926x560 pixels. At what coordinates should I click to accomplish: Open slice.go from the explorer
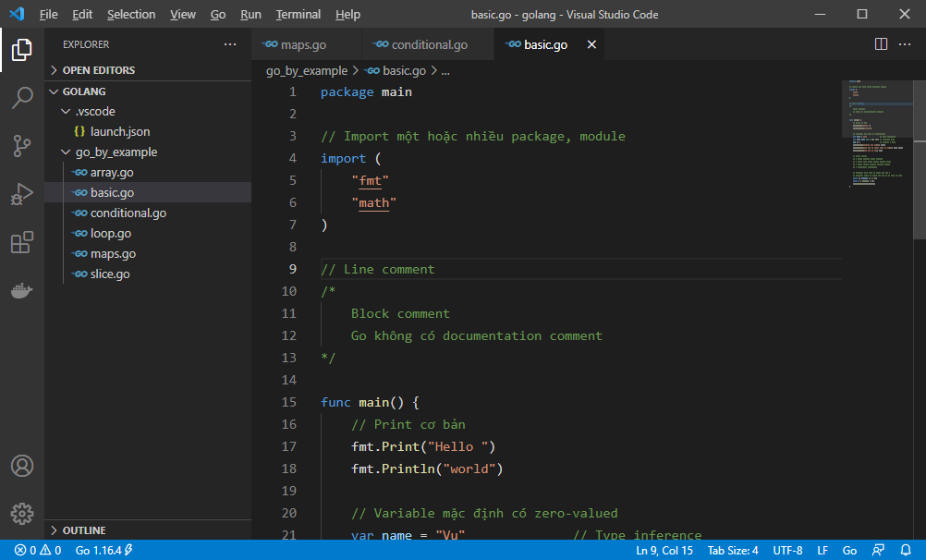click(109, 274)
